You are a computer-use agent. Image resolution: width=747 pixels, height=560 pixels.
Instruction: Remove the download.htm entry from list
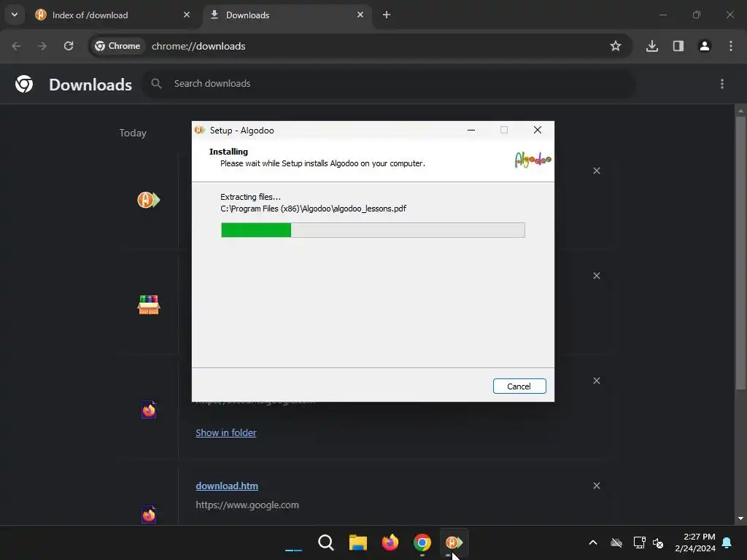597,486
